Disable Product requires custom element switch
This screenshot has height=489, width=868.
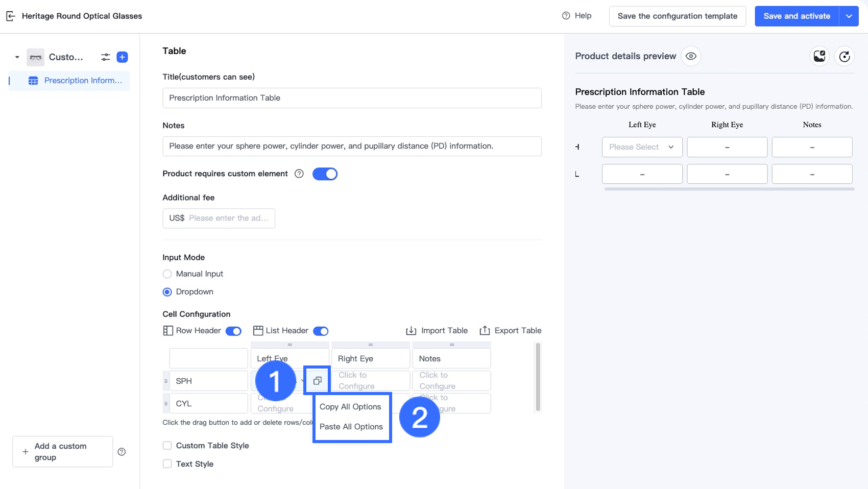[325, 174]
